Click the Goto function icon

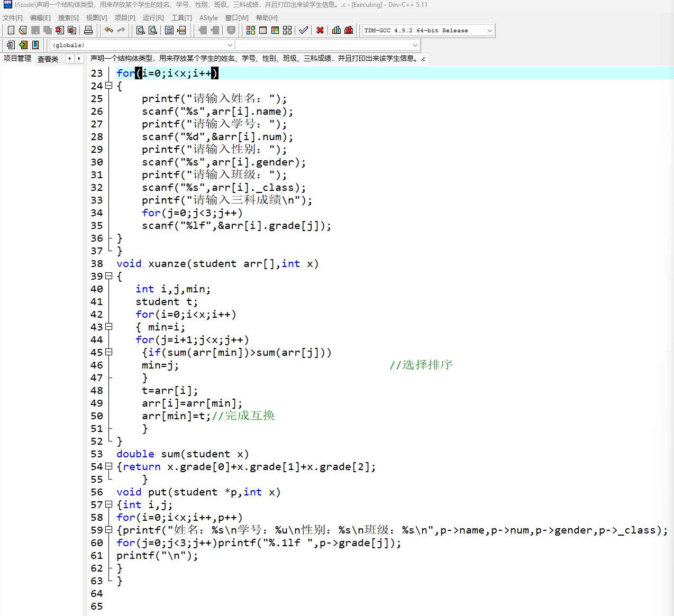(169, 30)
